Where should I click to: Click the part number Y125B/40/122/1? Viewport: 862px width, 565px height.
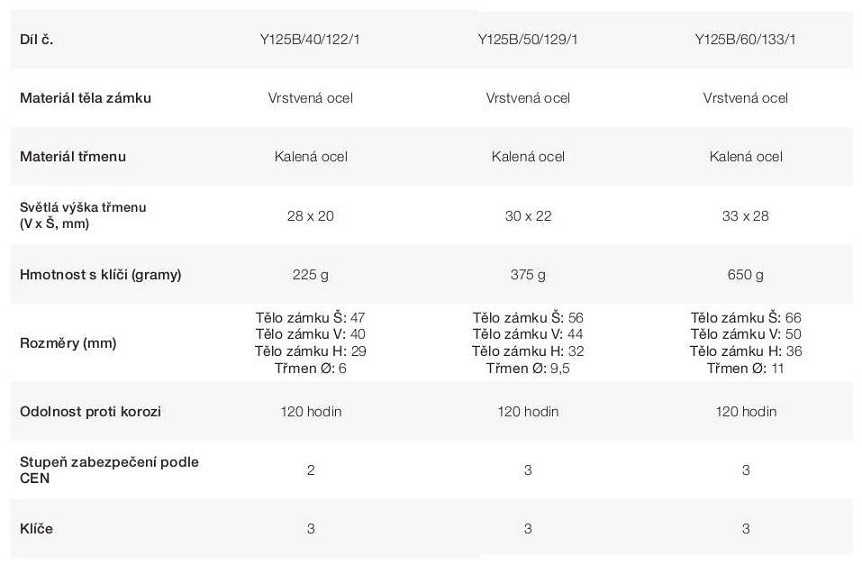[x=310, y=40]
